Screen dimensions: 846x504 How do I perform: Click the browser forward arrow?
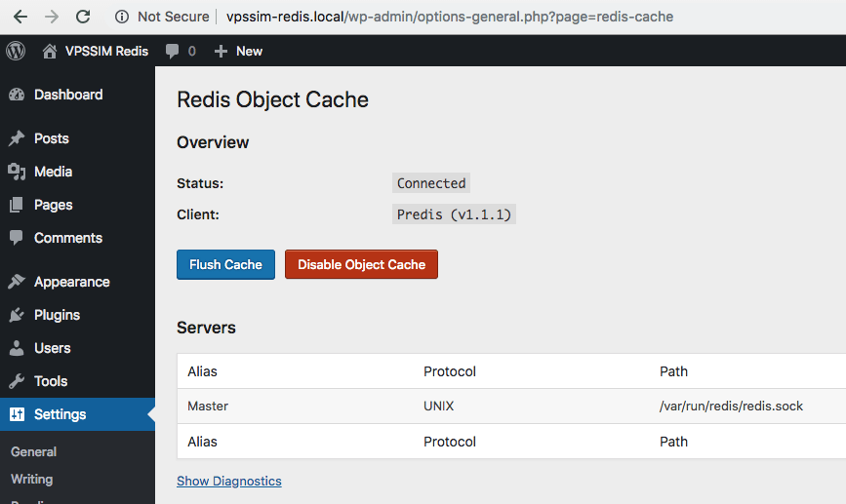click(x=52, y=17)
